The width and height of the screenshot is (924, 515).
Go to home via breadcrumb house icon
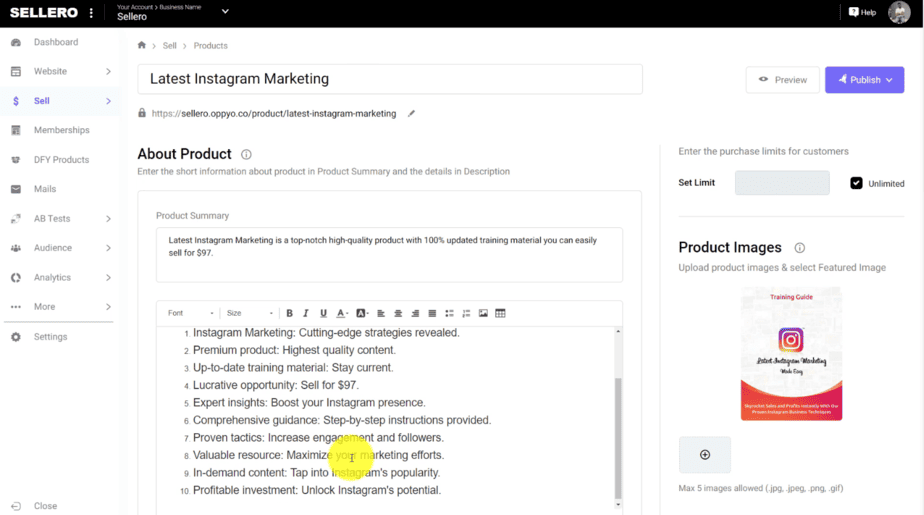[x=141, y=45]
